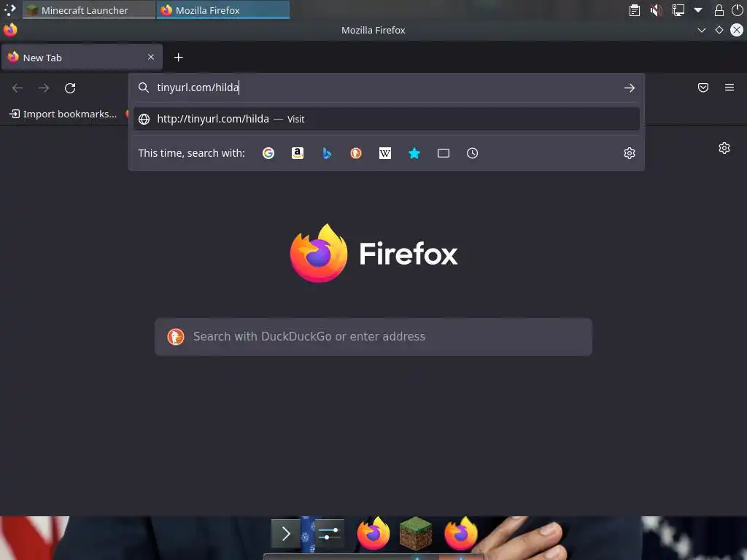Open the clipboard tray icon
The width and height of the screenshot is (747, 560).
click(x=635, y=10)
